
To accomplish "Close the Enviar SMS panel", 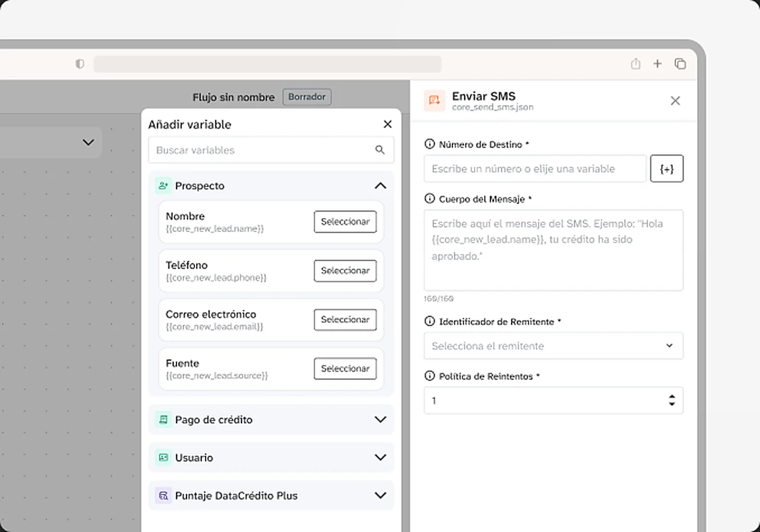I will [675, 101].
